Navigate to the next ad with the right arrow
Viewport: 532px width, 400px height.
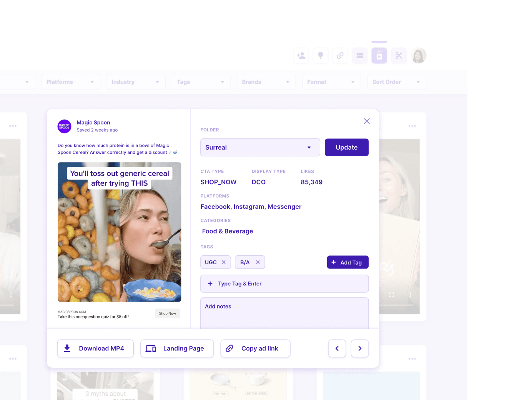pyautogui.click(x=360, y=348)
